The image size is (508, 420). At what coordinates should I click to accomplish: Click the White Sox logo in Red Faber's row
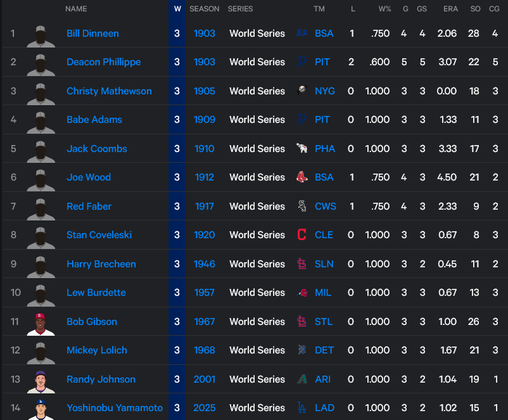302,206
